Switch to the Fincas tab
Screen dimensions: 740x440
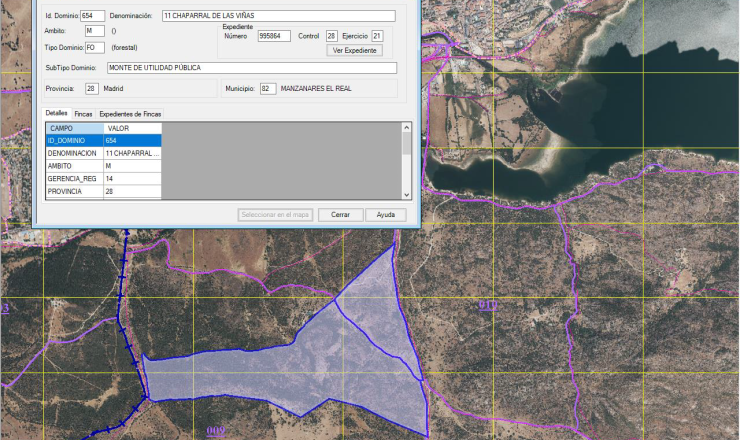(84, 114)
